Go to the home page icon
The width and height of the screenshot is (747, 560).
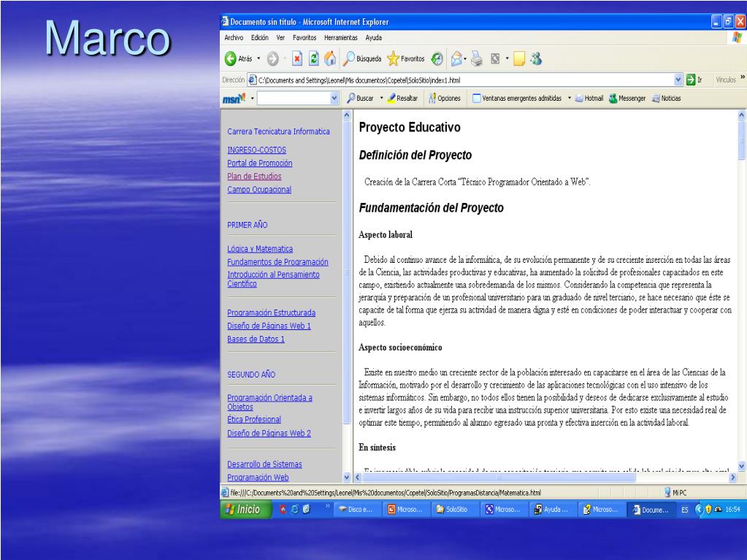pyautogui.click(x=329, y=58)
